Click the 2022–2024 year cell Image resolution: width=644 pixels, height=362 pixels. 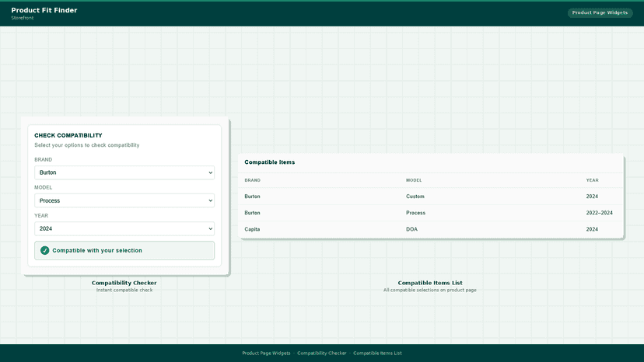tap(599, 213)
